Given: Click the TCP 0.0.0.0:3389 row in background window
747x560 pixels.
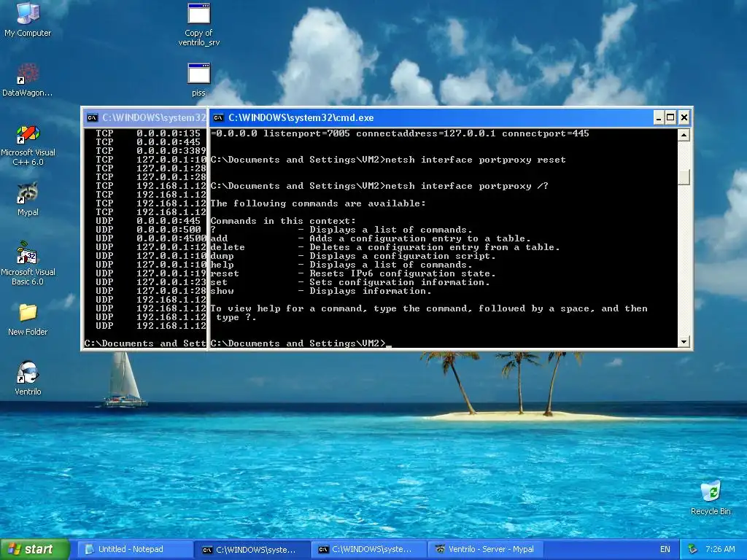Looking at the screenshot, I should (150, 151).
